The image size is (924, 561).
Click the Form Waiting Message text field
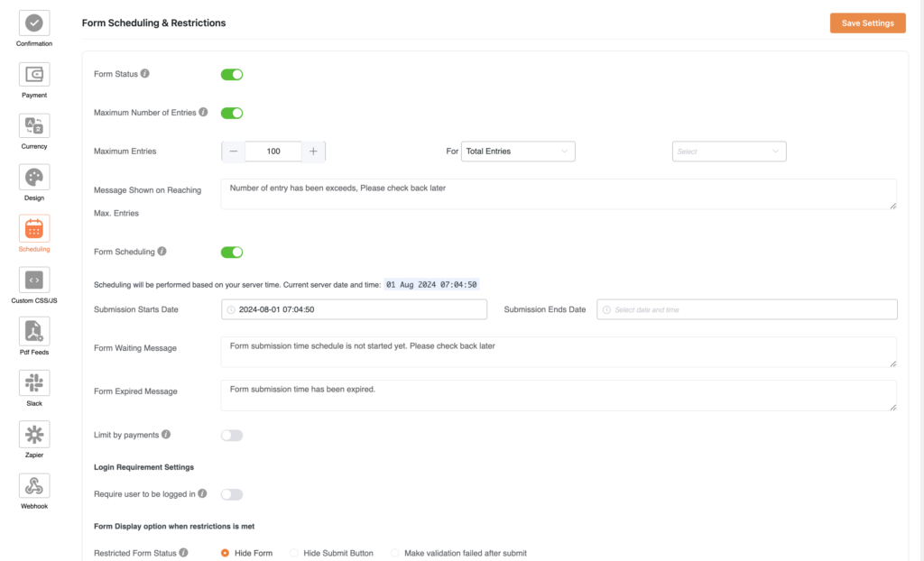tap(559, 352)
